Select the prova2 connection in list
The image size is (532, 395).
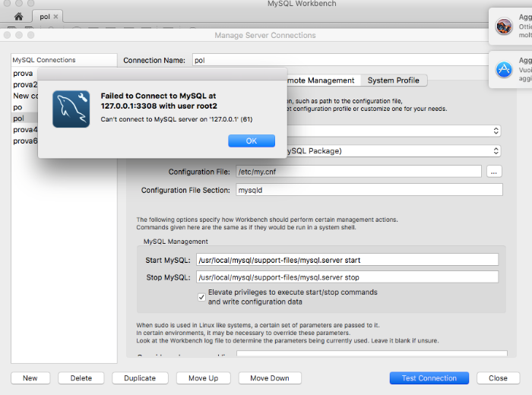25,84
